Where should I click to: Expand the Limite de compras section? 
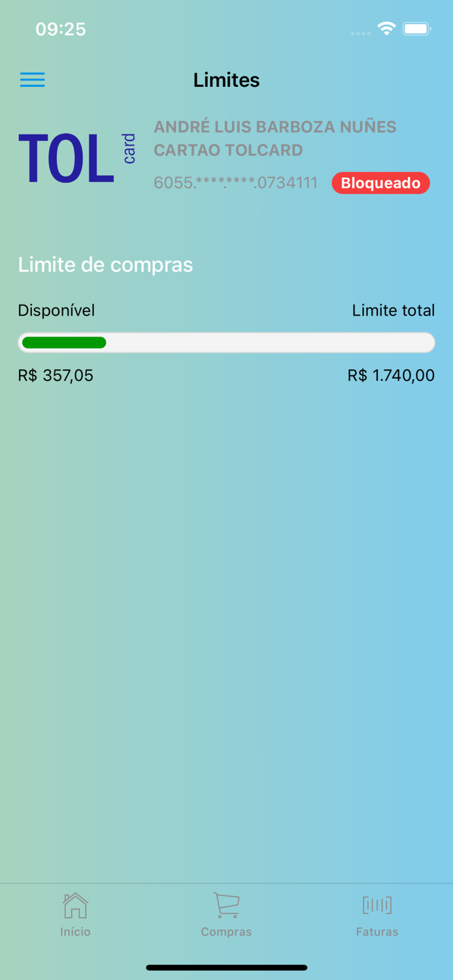[105, 265]
